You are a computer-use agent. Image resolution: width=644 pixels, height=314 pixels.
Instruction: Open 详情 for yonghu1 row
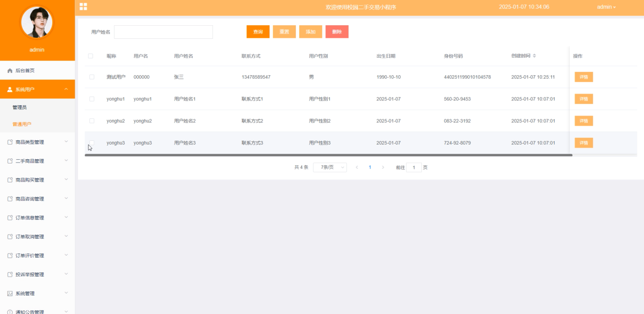tap(584, 99)
